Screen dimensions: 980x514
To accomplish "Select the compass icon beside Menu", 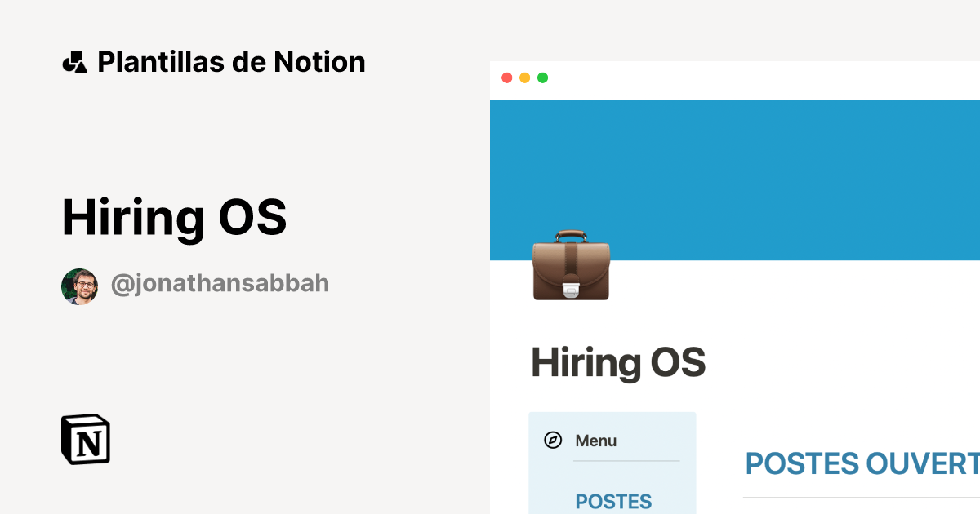I will (554, 441).
